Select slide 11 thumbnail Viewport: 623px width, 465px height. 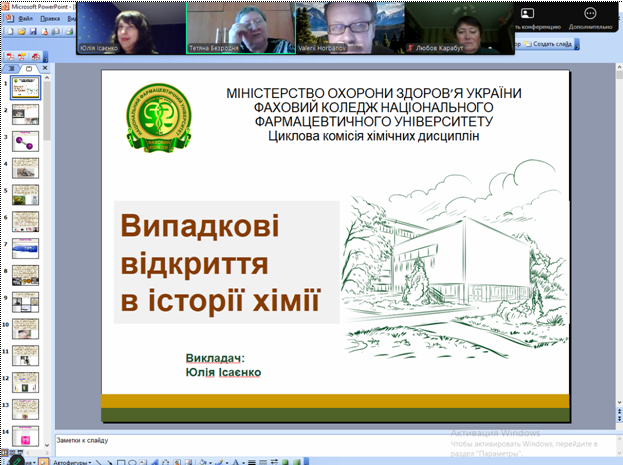[x=25, y=356]
